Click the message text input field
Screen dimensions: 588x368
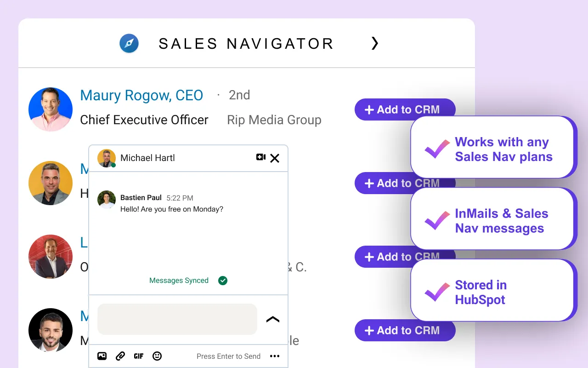click(177, 319)
